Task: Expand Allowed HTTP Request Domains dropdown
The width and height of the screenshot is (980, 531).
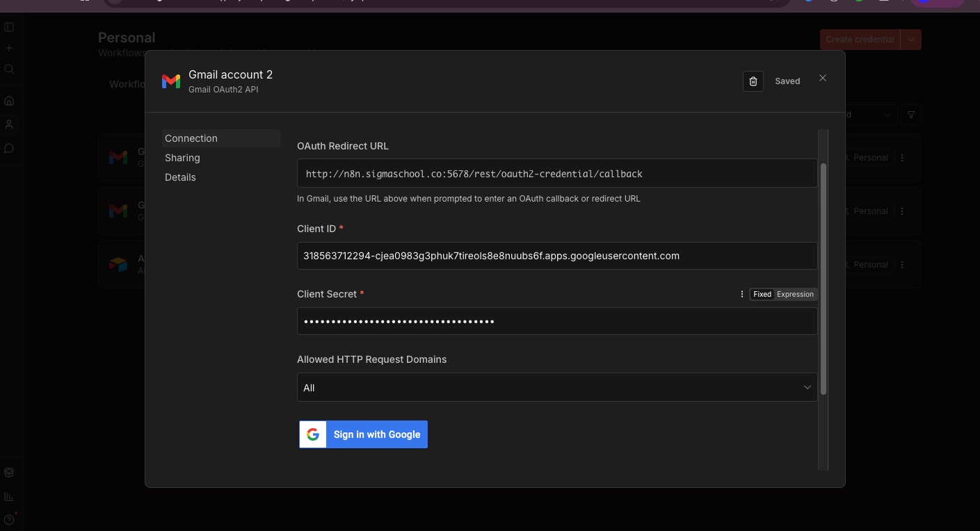Action: [x=556, y=387]
